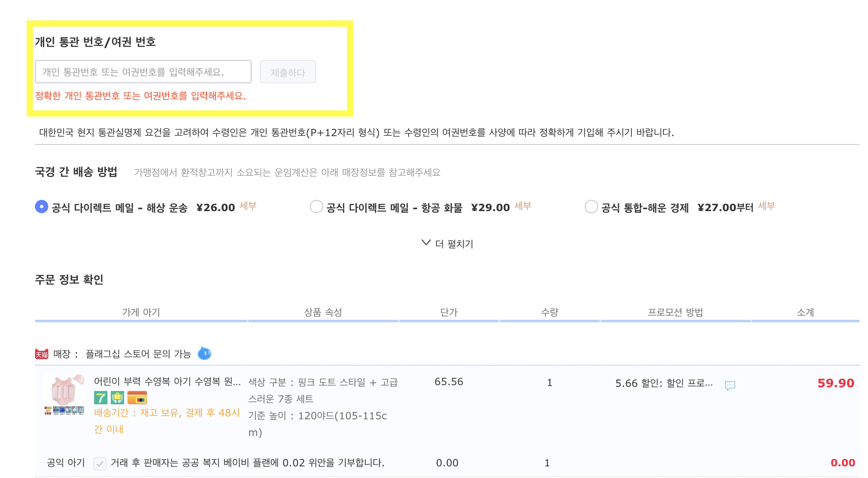The image size is (868, 478).
Task: Open the blue store chat messenger icon
Action: coord(204,354)
